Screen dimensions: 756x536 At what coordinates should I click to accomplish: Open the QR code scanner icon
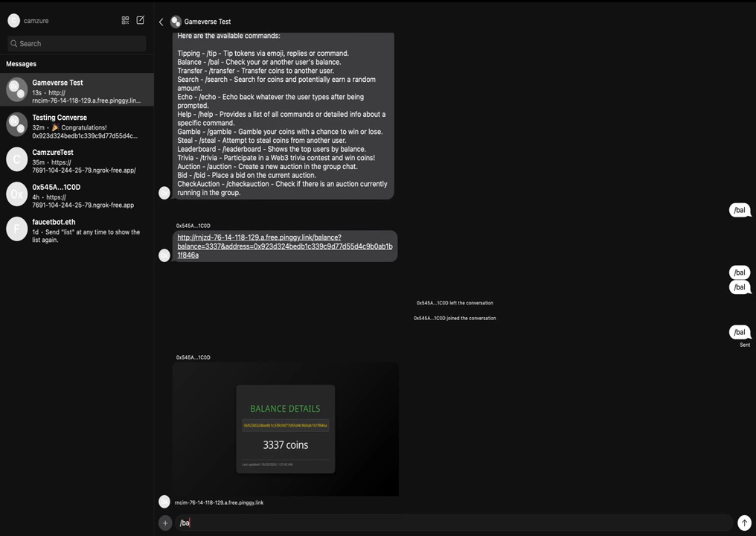pyautogui.click(x=125, y=20)
